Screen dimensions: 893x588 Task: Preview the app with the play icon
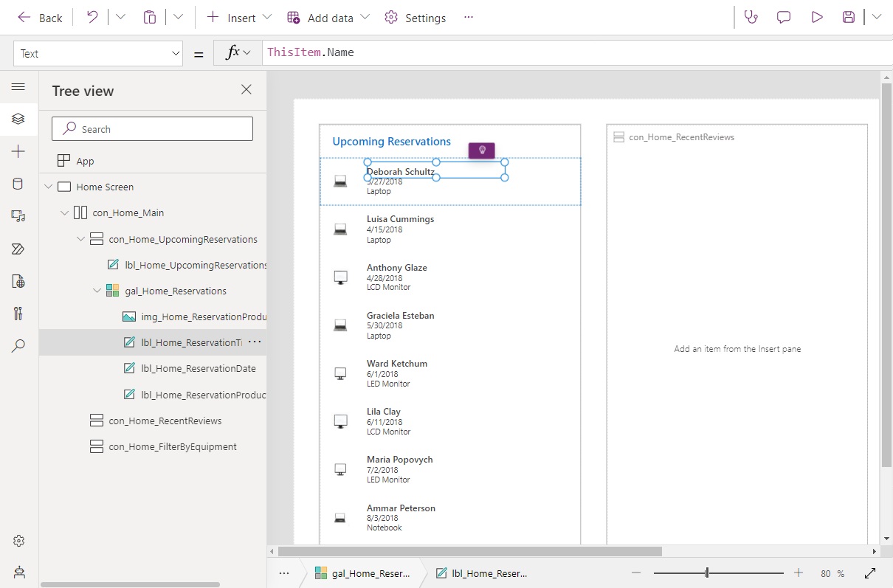(816, 16)
